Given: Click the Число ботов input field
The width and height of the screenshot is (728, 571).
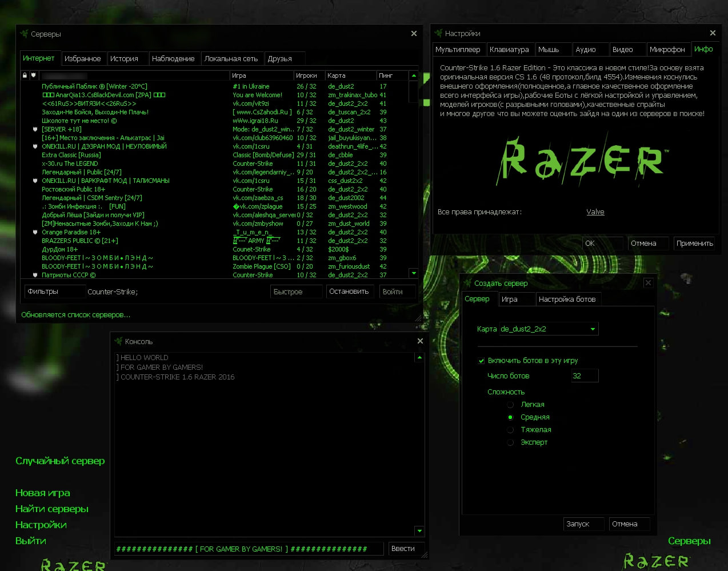Looking at the screenshot, I should 585,376.
